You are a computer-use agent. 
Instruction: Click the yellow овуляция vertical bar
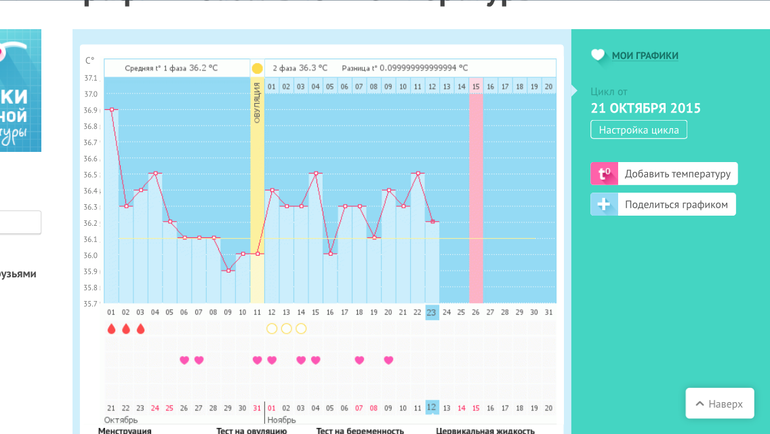click(x=257, y=190)
